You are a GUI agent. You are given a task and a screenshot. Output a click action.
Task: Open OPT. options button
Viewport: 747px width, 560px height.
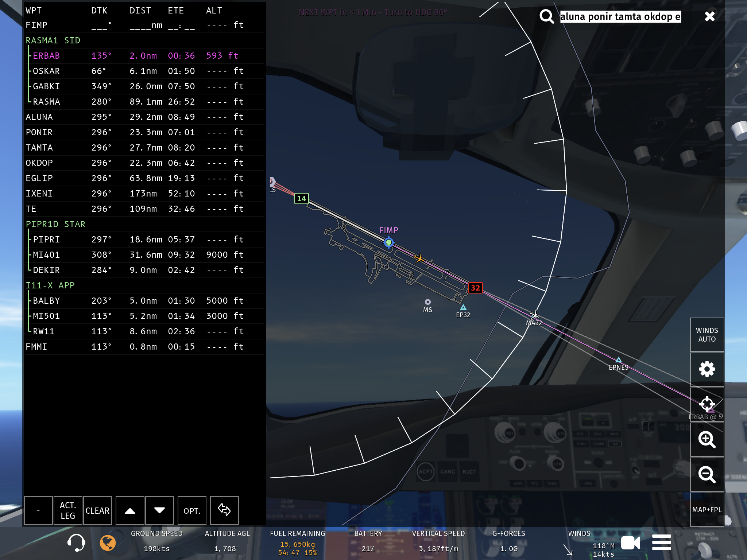192,510
